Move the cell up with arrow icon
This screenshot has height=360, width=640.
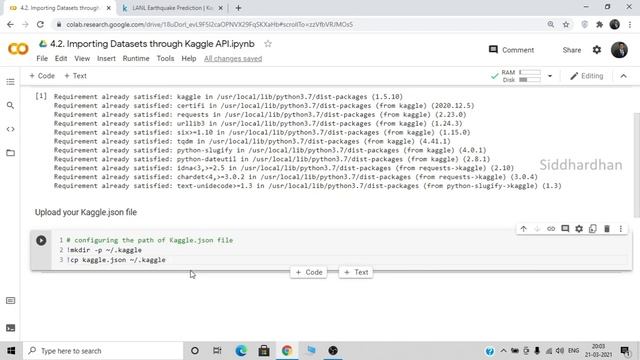coord(523,229)
